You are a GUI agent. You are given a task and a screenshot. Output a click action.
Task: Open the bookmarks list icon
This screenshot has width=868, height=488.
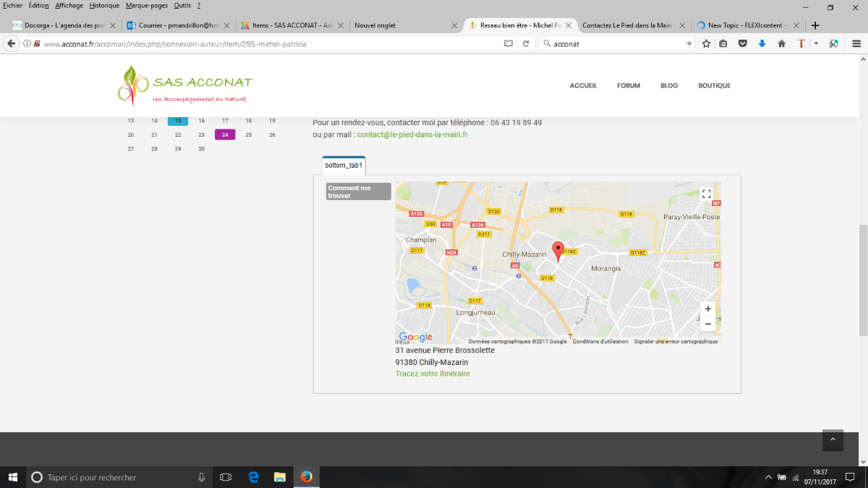tap(723, 43)
